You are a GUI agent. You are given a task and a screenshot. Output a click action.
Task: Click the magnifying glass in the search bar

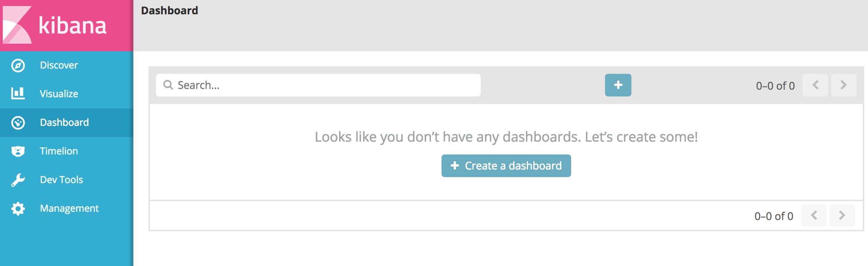pos(168,85)
